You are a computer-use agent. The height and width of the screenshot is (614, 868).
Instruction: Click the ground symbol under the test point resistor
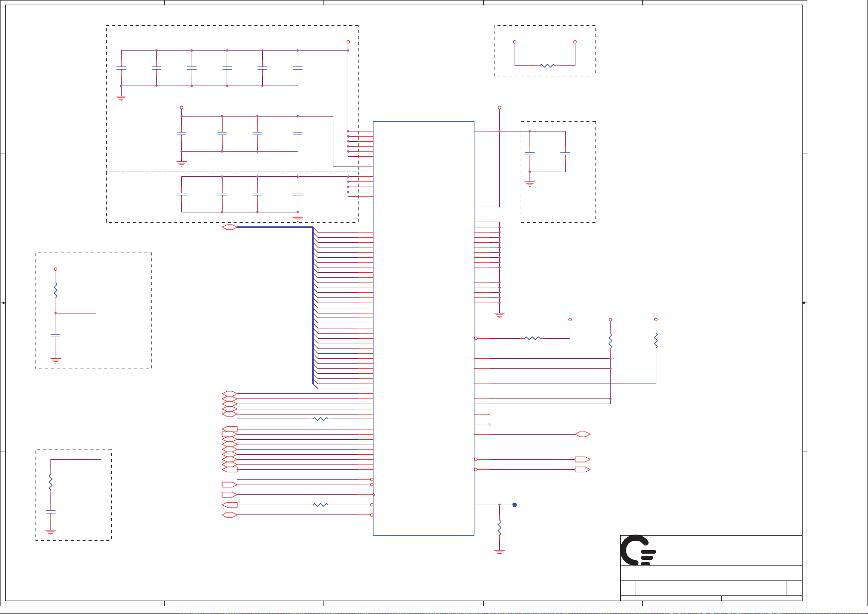click(499, 552)
